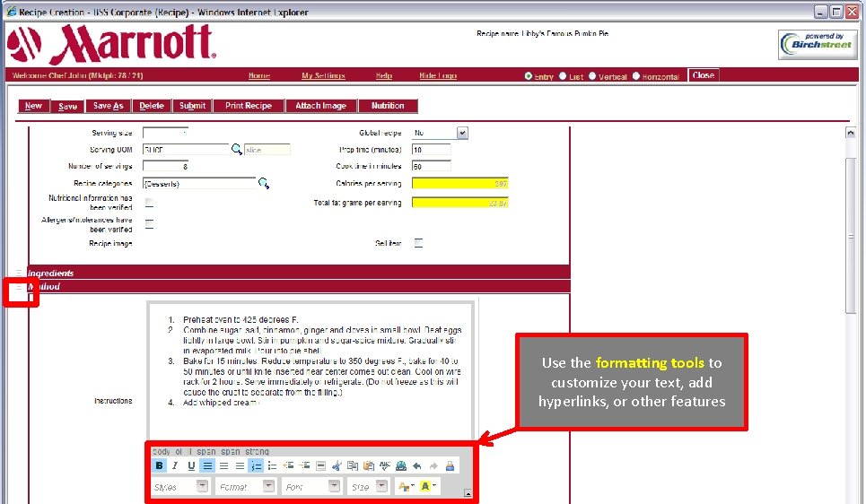
Task: Open the Global recipe dropdown
Action: [462, 133]
